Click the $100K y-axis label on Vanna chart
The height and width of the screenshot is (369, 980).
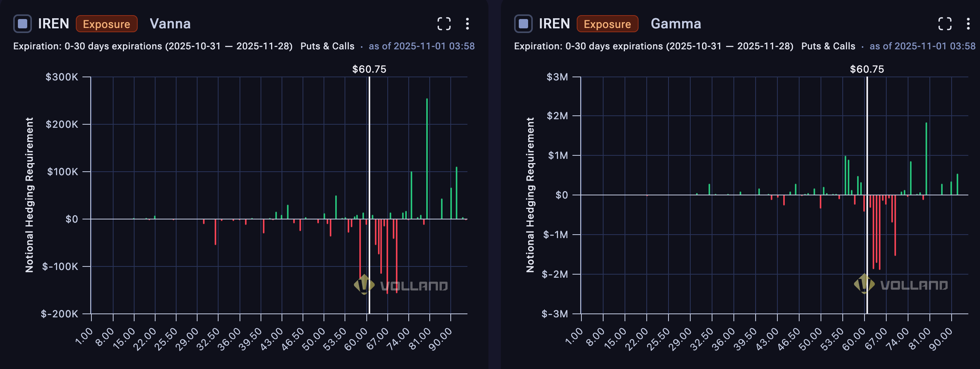(x=63, y=172)
